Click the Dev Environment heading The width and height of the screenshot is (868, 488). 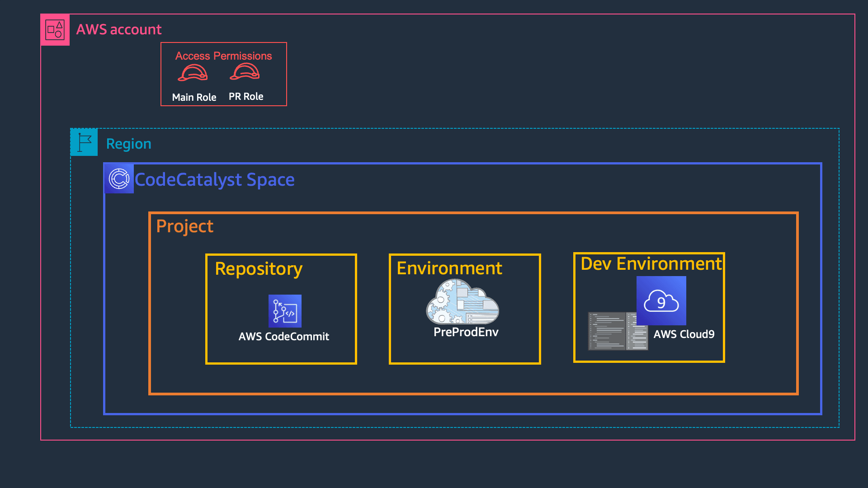tap(651, 264)
